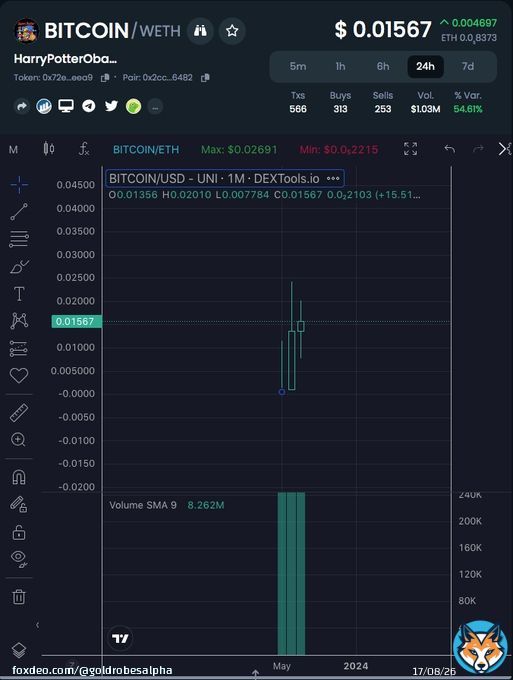Click the BITCOIN token avatar
Image resolution: width=513 pixels, height=680 pixels.
(26, 31)
